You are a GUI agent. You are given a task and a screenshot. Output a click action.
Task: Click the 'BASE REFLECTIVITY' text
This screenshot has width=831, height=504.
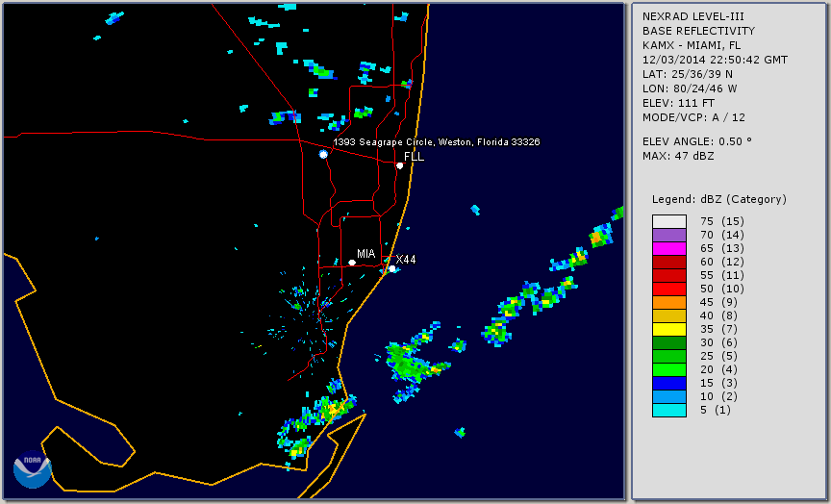tap(698, 31)
